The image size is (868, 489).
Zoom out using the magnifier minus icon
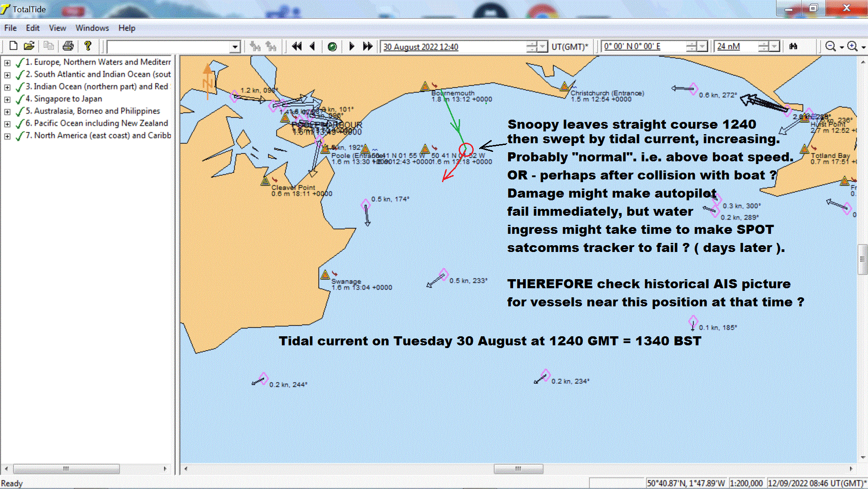[831, 46]
